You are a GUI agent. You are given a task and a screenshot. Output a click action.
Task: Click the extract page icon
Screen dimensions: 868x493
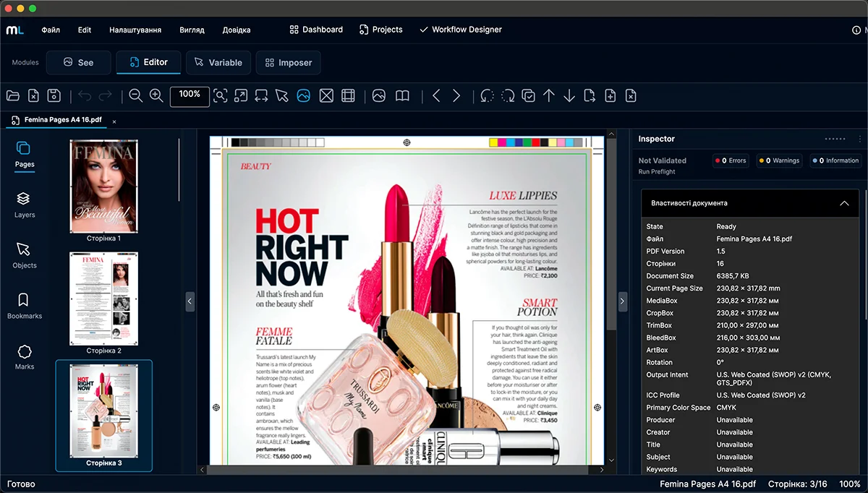click(x=590, y=95)
